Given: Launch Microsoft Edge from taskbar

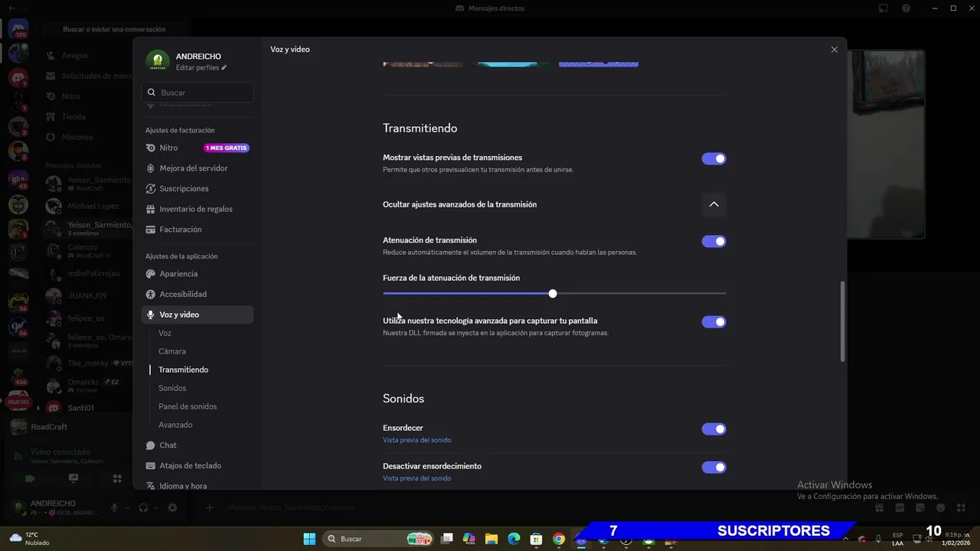Looking at the screenshot, I should (x=514, y=539).
